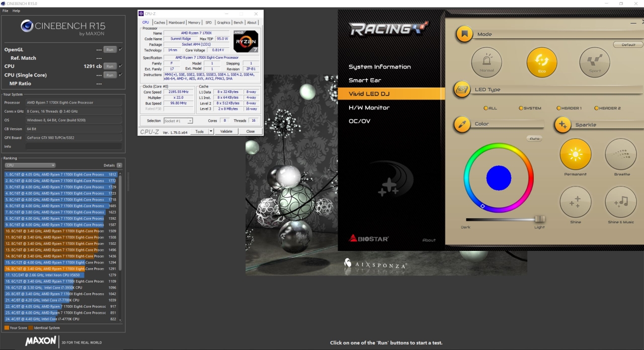Open the Tools dropdown arrow in CPU-Z
This screenshot has height=350, width=644.
point(211,131)
